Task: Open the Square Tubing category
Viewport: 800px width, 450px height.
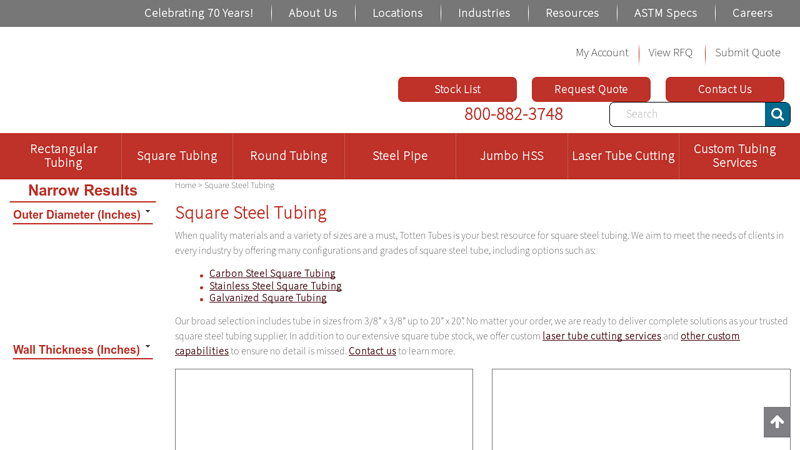Action: click(x=177, y=156)
